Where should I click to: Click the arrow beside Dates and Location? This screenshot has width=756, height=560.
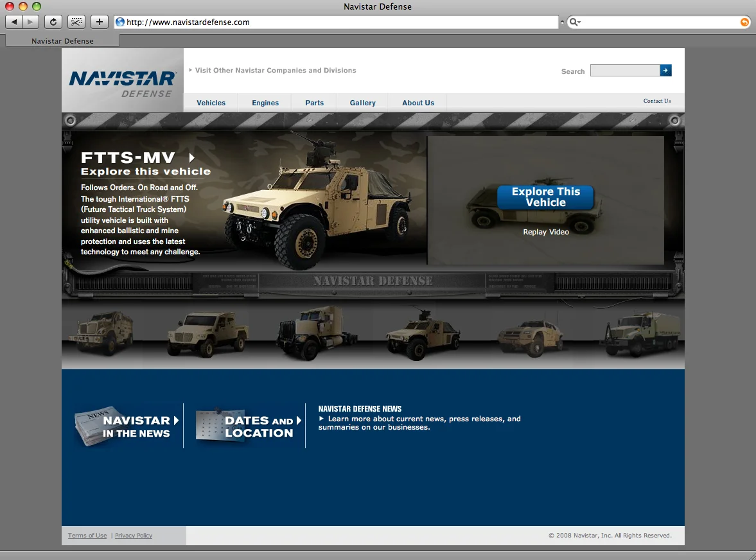299,420
